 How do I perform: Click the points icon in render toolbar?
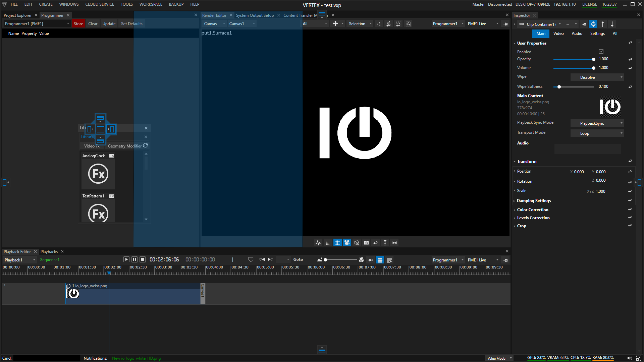pyautogui.click(x=379, y=24)
